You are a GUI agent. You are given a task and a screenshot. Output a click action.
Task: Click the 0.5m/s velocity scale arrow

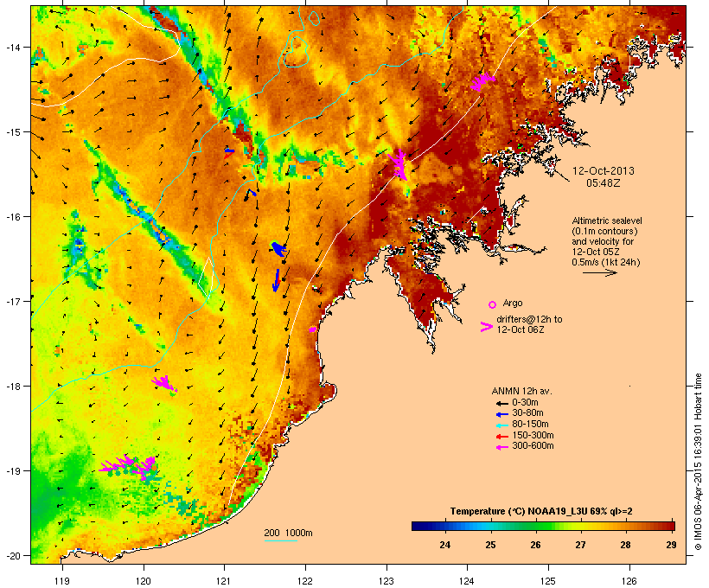click(599, 272)
